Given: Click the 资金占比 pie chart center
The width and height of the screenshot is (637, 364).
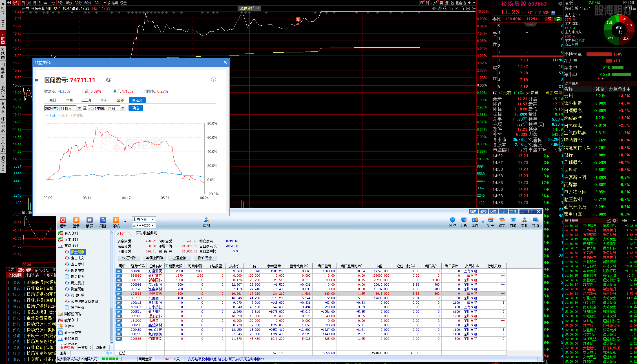Looking at the screenshot, I should click(619, 30).
